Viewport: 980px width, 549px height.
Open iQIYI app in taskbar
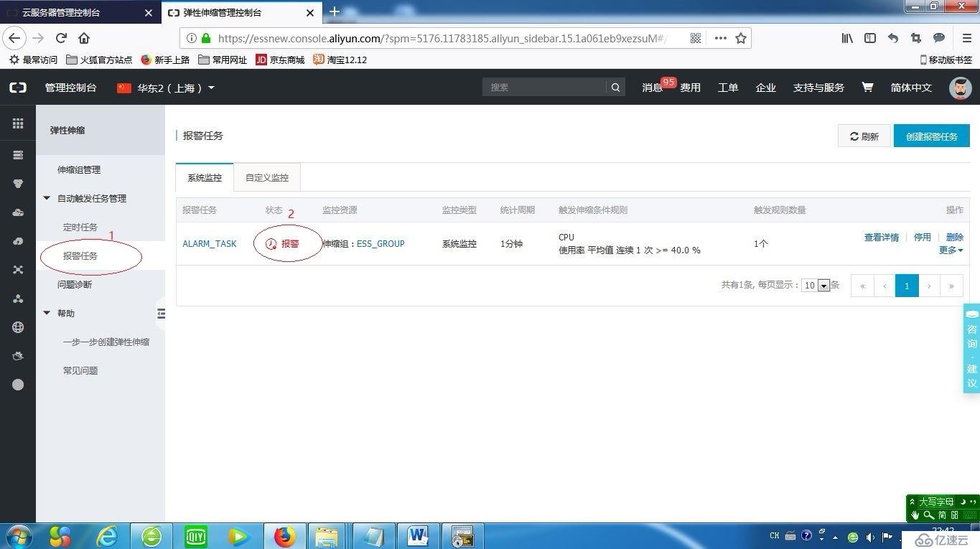point(196,536)
